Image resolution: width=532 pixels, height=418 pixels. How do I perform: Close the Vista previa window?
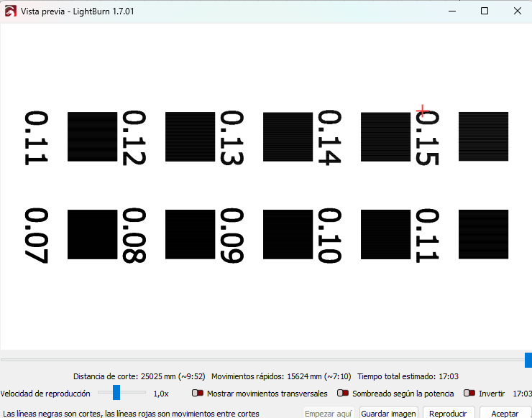[x=518, y=11]
